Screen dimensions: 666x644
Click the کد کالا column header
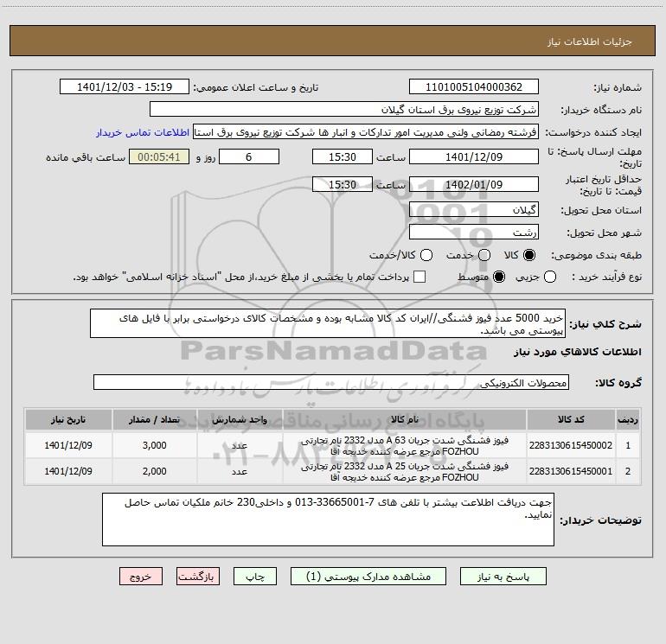point(571,420)
